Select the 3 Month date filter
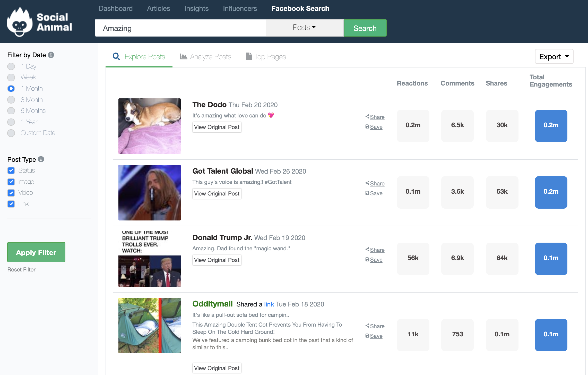Image resolution: width=588 pixels, height=375 pixels. coord(11,100)
